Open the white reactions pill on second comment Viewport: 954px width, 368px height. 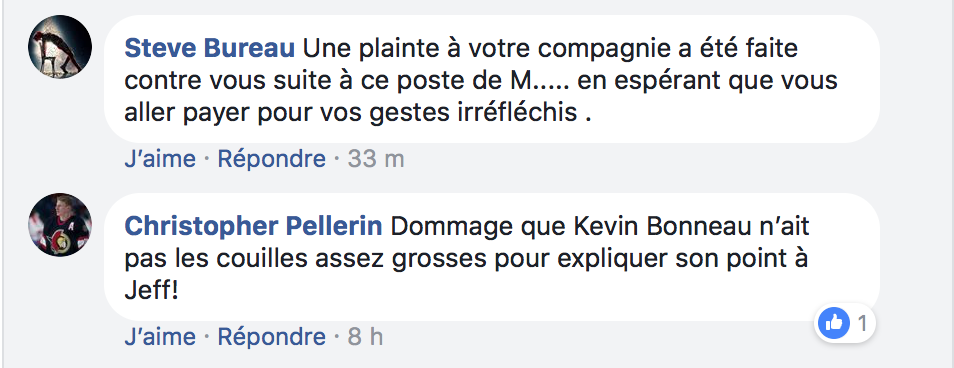pos(844,323)
